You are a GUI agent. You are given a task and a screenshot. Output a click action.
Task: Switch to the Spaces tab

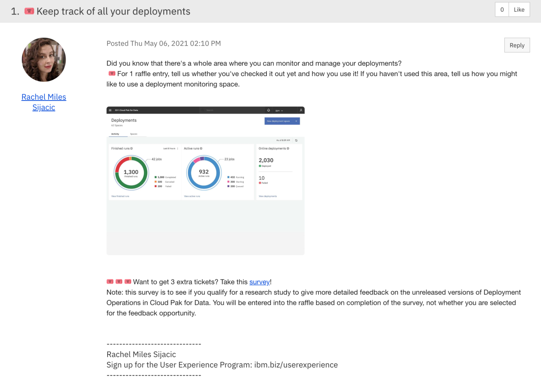(133, 134)
